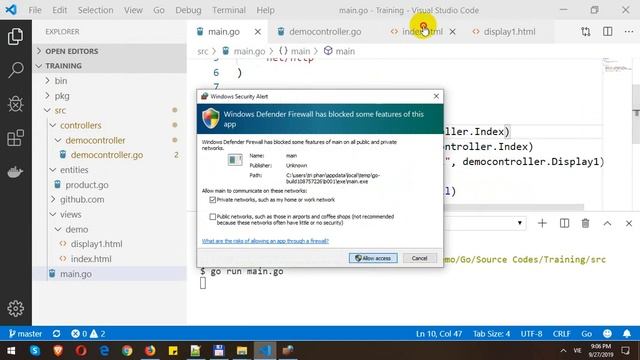Uncheck Private networks checkbox

pos(212,200)
